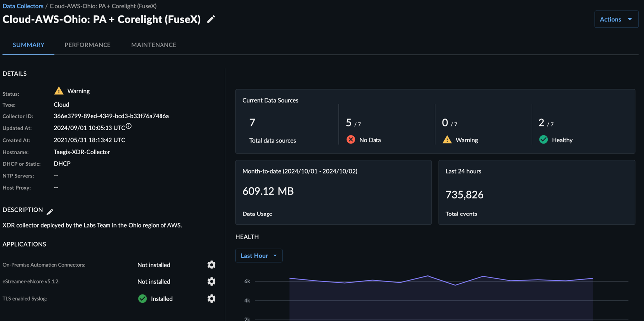This screenshot has width=644, height=321.
Task: Click the Updated At timestamp
Action: click(x=90, y=128)
